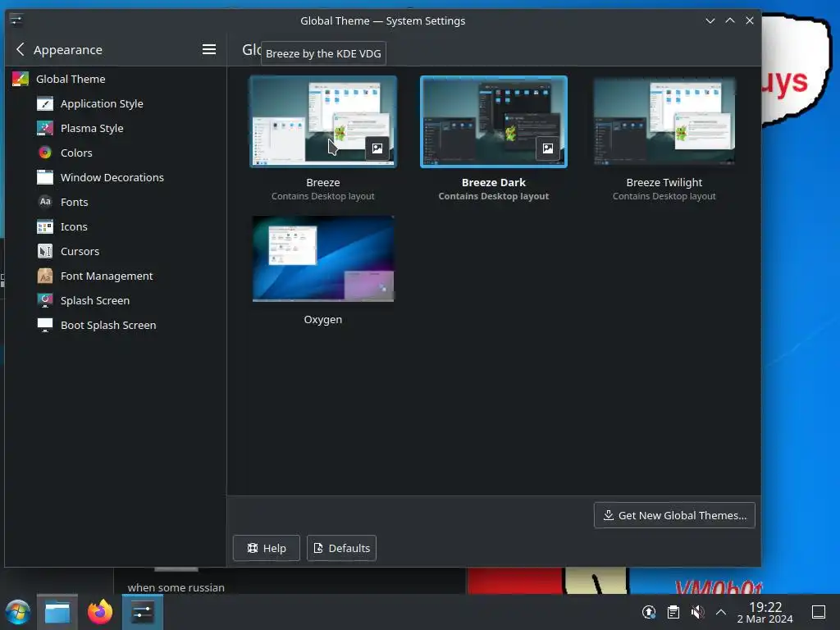Select the Breeze Twilight theme thumbnail
This screenshot has height=630, width=840.
click(x=664, y=121)
